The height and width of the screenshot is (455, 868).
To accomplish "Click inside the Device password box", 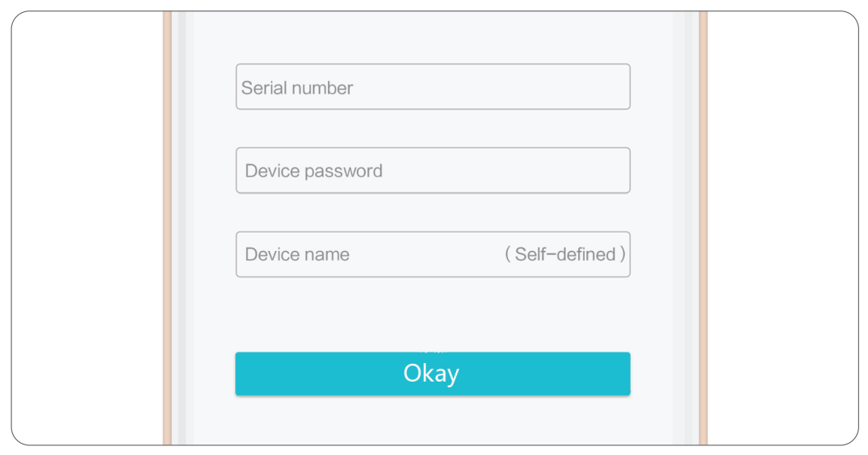I will coord(433,170).
